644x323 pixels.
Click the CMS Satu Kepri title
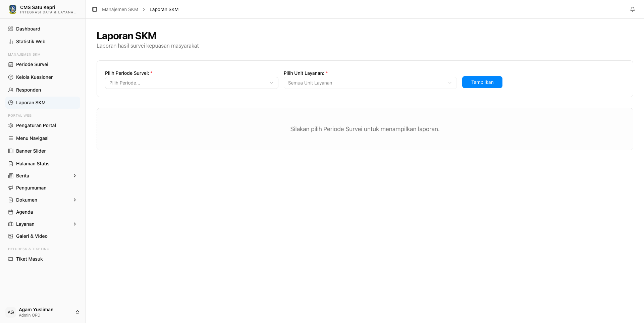pyautogui.click(x=38, y=7)
